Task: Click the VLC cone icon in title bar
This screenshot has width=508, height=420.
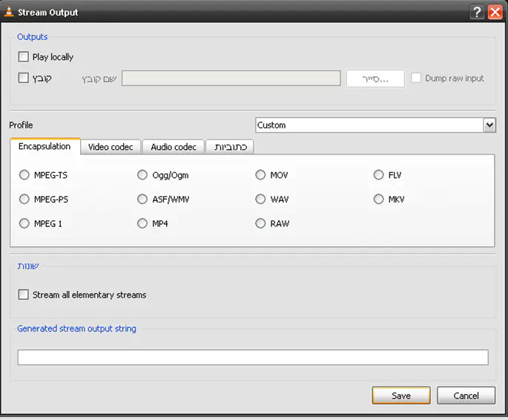Action: coord(9,12)
